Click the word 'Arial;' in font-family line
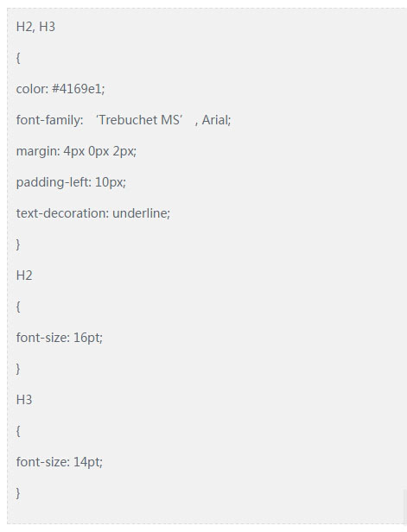 pyautogui.click(x=216, y=120)
